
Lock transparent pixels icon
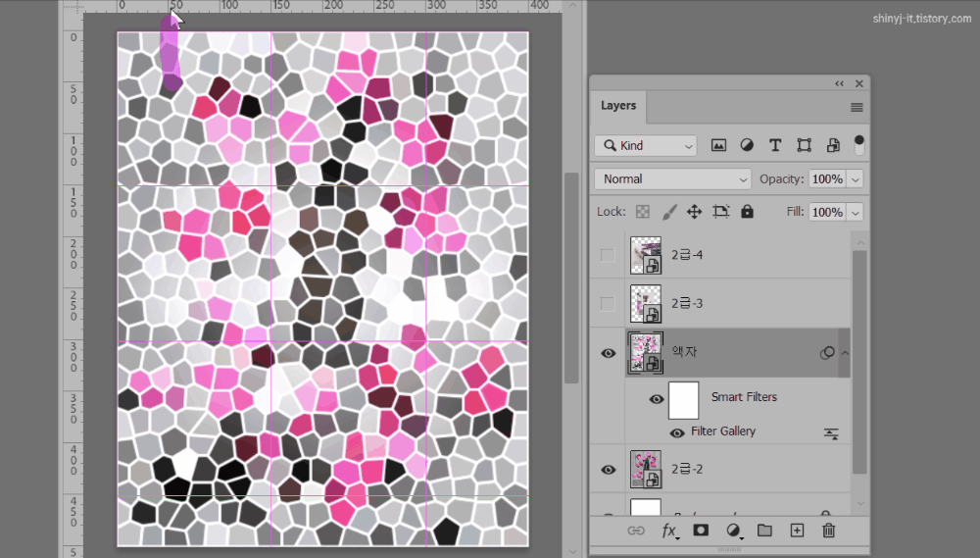pos(643,212)
